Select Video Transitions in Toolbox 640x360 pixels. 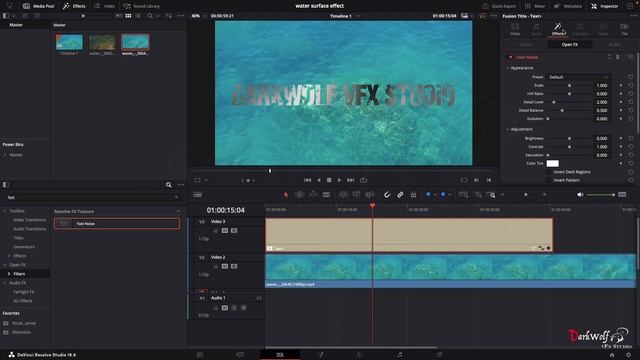(x=29, y=220)
